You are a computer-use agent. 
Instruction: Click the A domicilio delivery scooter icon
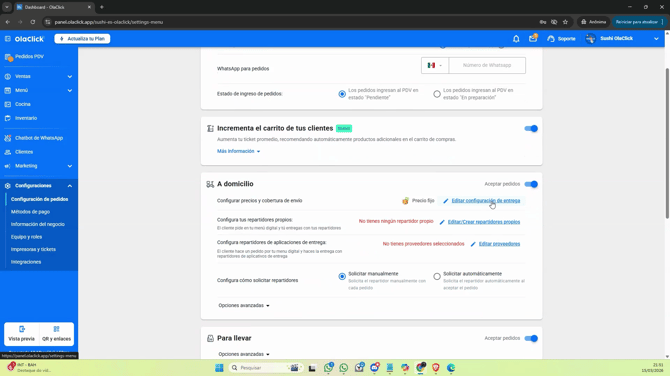tap(210, 184)
